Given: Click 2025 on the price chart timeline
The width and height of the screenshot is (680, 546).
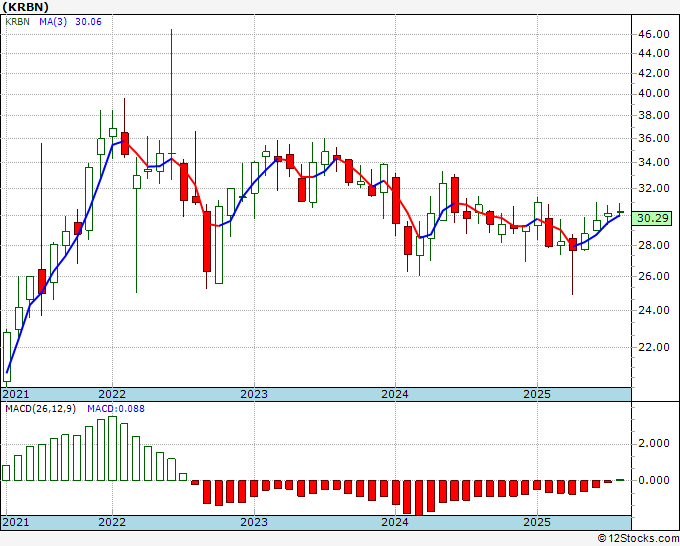Looking at the screenshot, I should pyautogui.click(x=537, y=394).
